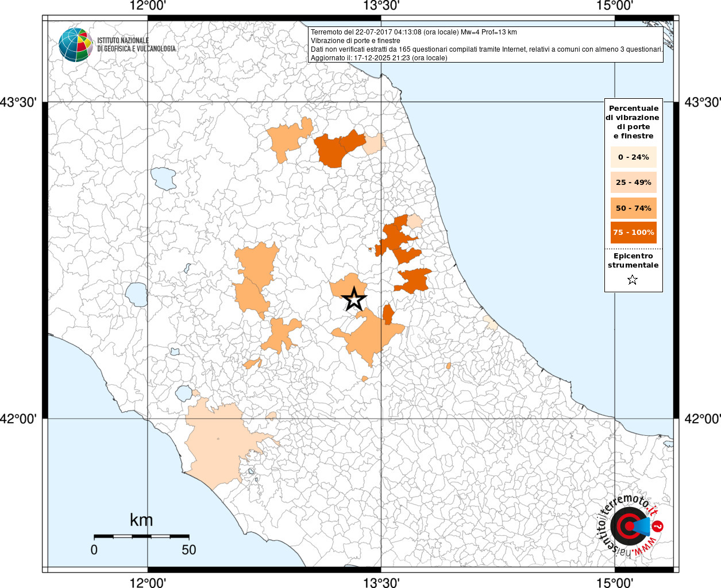Select the 0 - 24% legend swatch
The width and height of the screenshot is (721, 588).
[x=634, y=157]
